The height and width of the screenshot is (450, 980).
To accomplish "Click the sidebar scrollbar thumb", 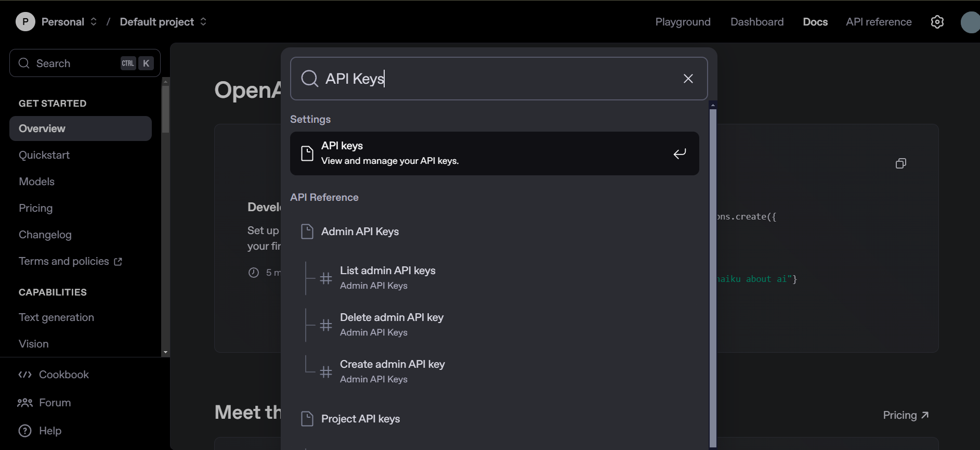I will tap(165, 109).
